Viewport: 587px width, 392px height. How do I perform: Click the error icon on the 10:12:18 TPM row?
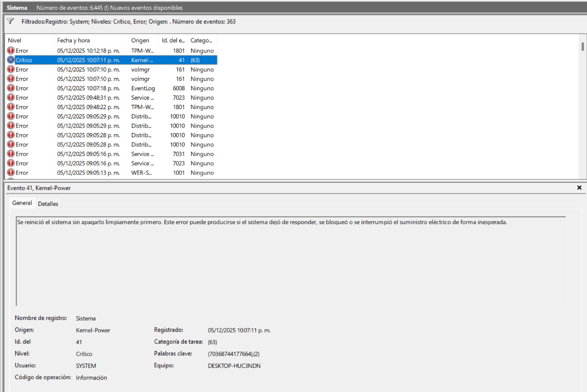coord(11,50)
